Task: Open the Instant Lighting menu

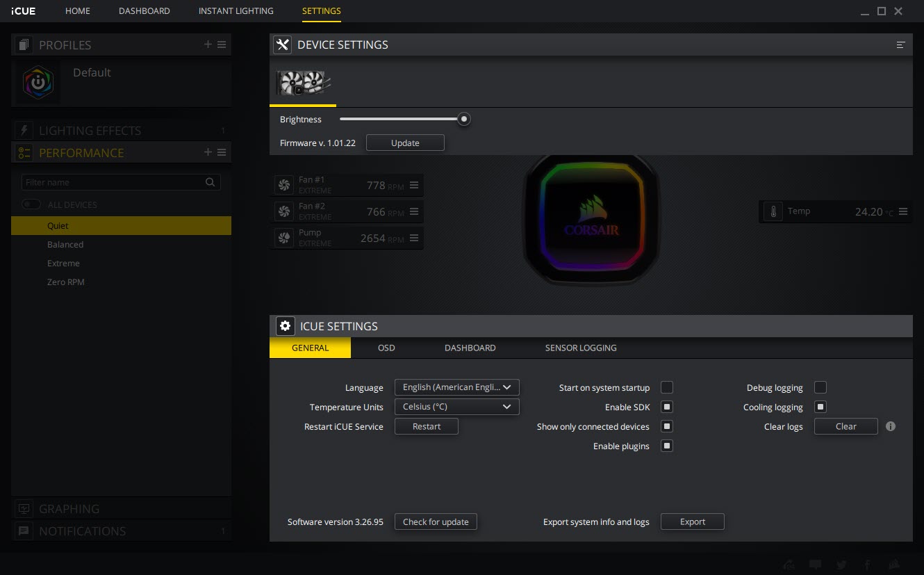Action: click(236, 11)
